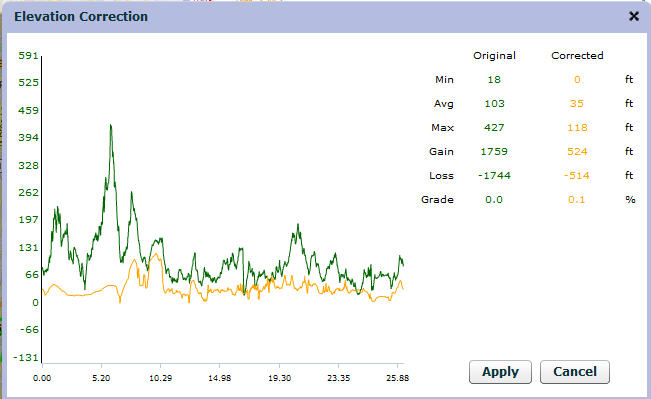Image resolution: width=651 pixels, height=399 pixels.
Task: Click Apply to accept corrected elevation
Action: [500, 372]
